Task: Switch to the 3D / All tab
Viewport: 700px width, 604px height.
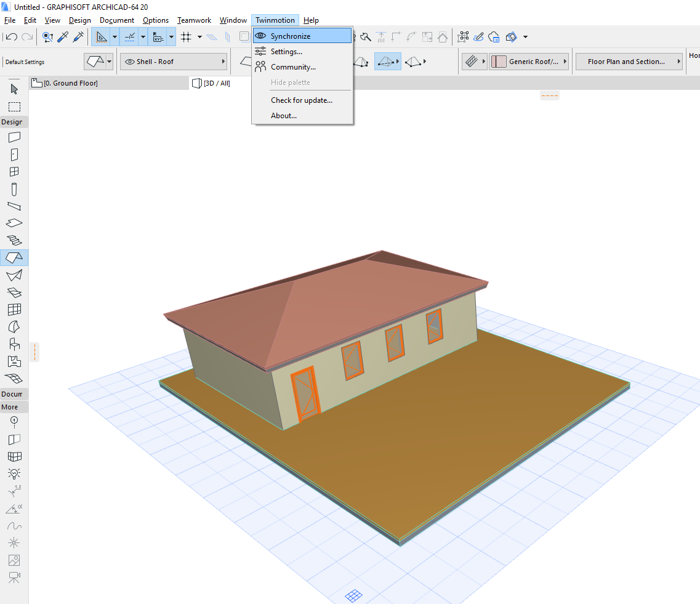Action: click(x=212, y=83)
